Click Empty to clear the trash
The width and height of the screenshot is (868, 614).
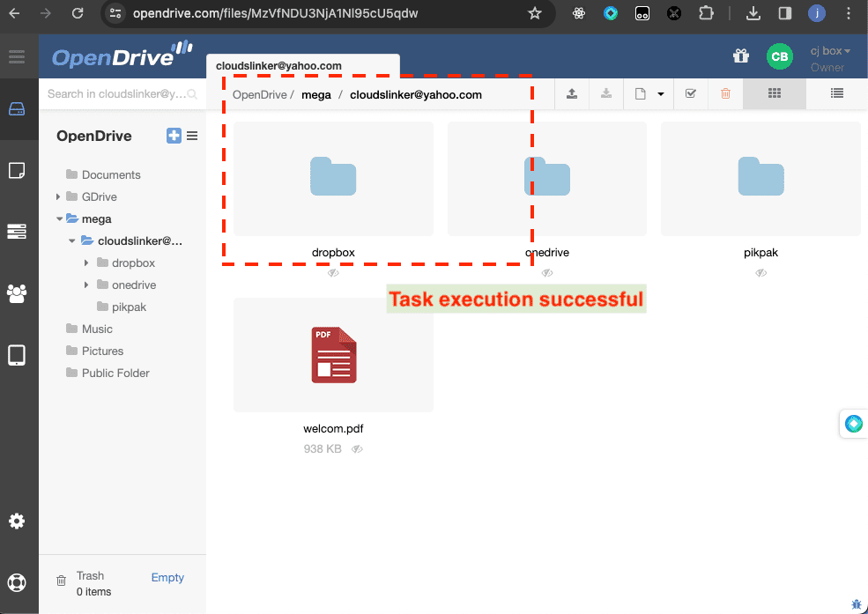click(x=167, y=578)
